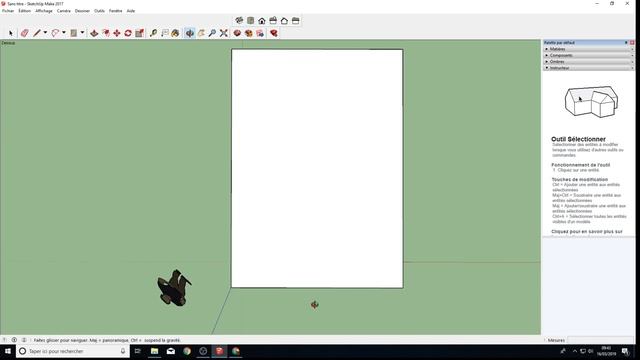Image resolution: width=640 pixels, height=360 pixels.
Task: Click the geolocation status bar icon
Action: click(14, 340)
